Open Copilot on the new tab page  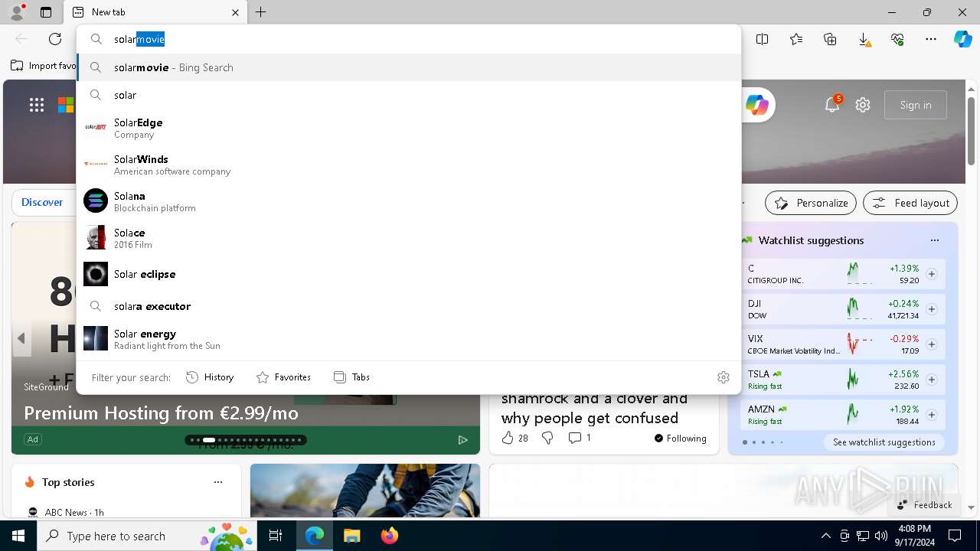coord(756,105)
